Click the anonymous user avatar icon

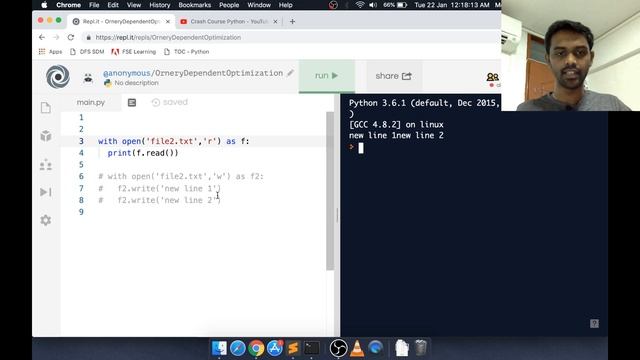pyautogui.click(x=88, y=78)
